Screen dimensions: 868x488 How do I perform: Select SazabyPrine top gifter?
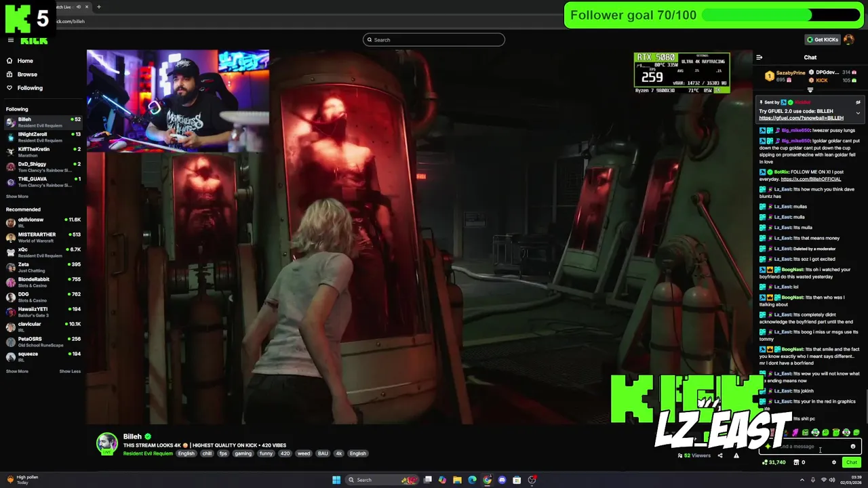coord(785,76)
